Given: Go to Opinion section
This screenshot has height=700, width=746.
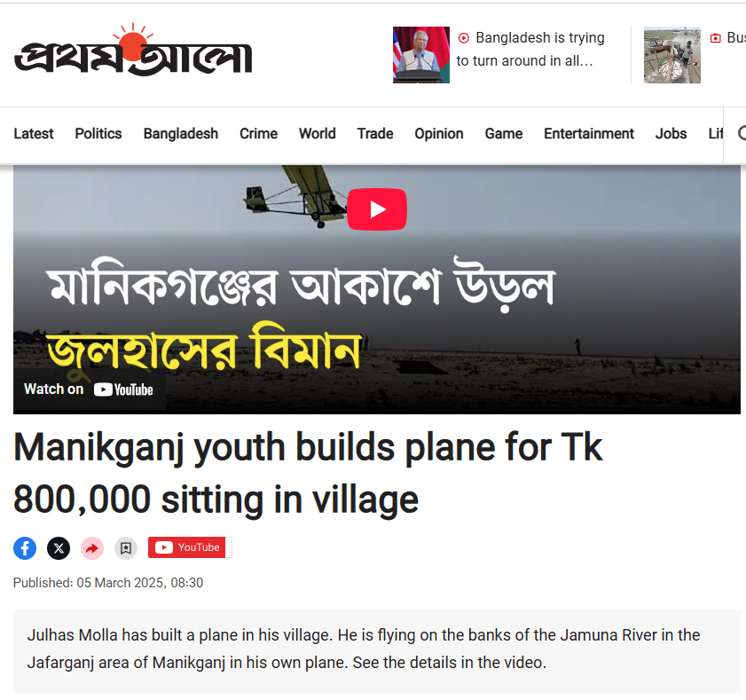Looking at the screenshot, I should (439, 134).
